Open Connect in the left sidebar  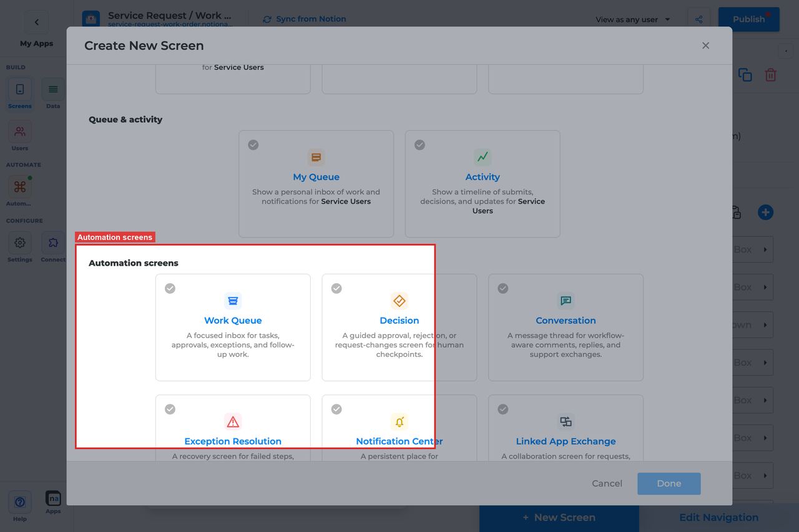53,247
